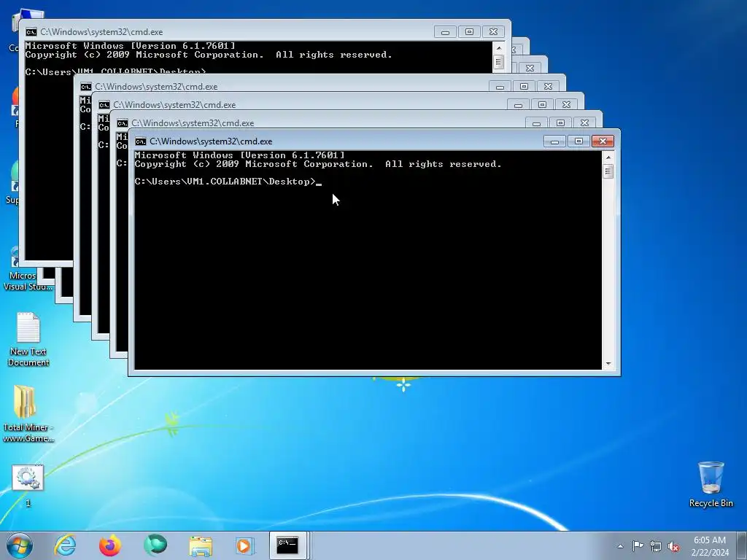Open Action Center flag icon in tray
The width and height of the screenshot is (747, 560).
pyautogui.click(x=638, y=545)
